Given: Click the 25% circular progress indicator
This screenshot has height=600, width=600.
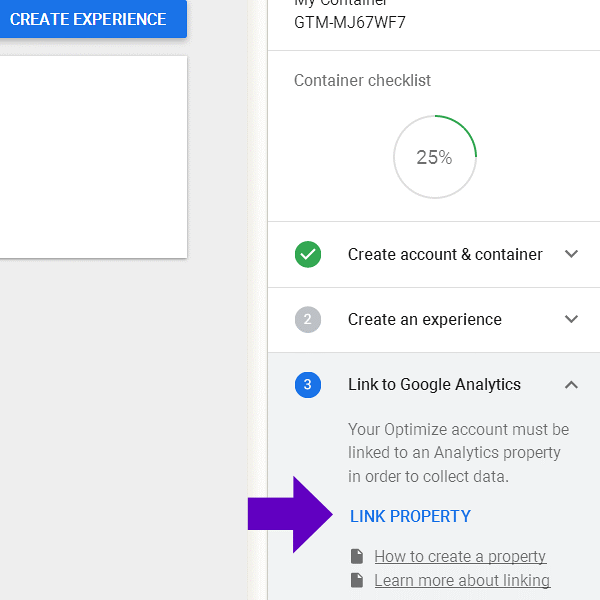Looking at the screenshot, I should click(434, 157).
